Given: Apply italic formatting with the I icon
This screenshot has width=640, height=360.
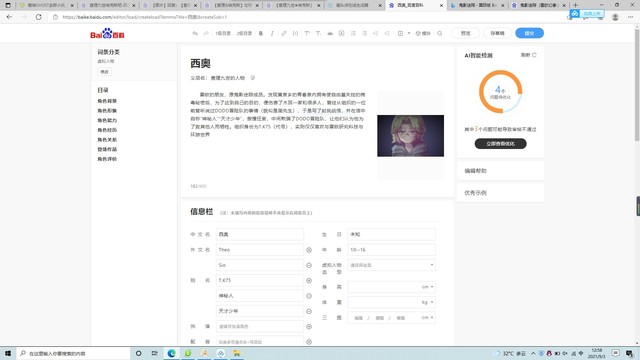Looking at the screenshot, I should pos(272,33).
